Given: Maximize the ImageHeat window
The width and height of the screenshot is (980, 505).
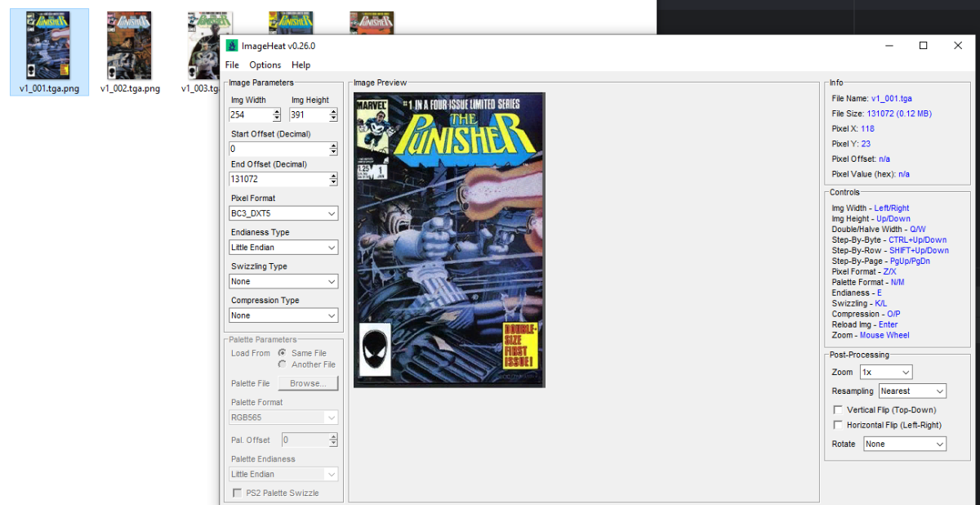Looking at the screenshot, I should (923, 46).
